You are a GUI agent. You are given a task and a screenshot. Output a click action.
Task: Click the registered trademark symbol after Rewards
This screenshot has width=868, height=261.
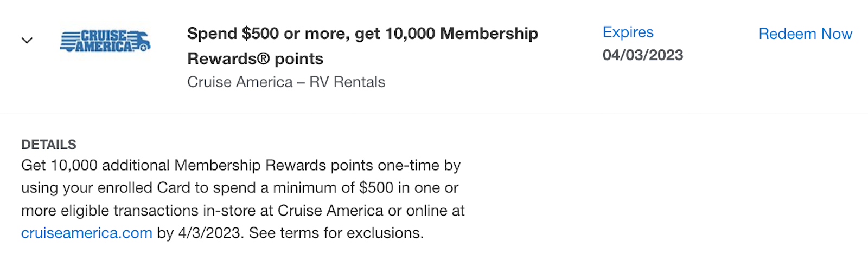click(x=263, y=58)
